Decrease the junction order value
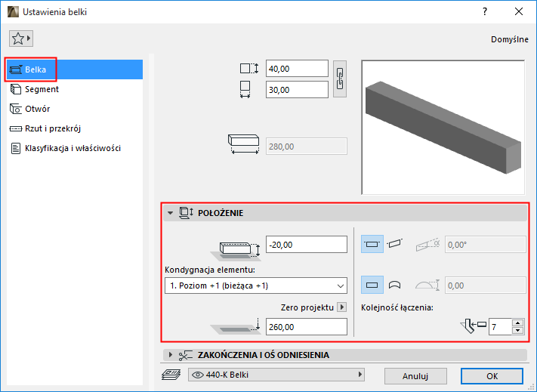Image resolution: width=537 pixels, height=392 pixels. (x=518, y=331)
